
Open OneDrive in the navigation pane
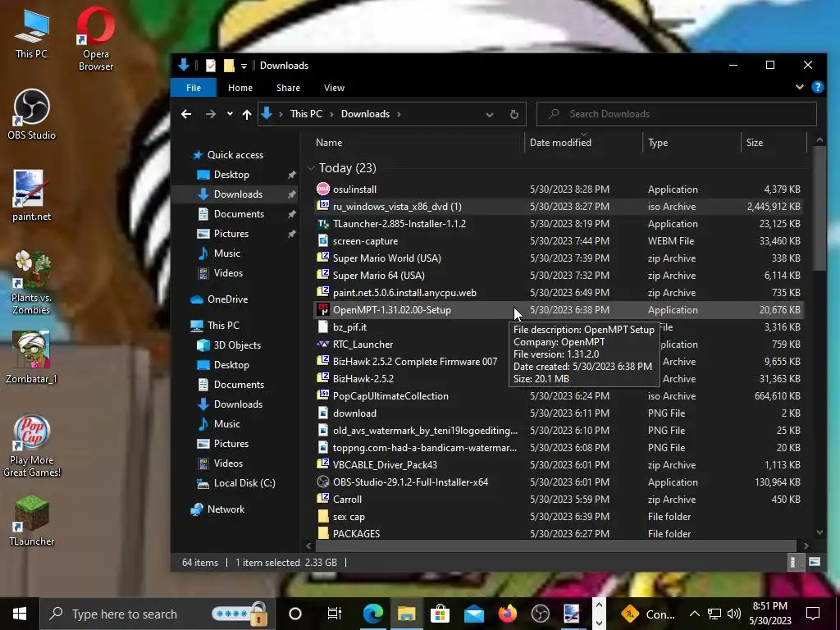coord(228,299)
